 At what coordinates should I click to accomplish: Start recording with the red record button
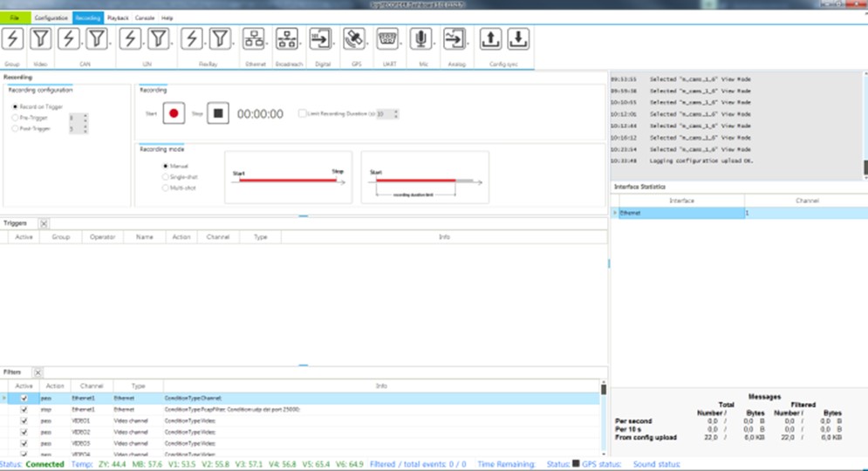coord(174,113)
